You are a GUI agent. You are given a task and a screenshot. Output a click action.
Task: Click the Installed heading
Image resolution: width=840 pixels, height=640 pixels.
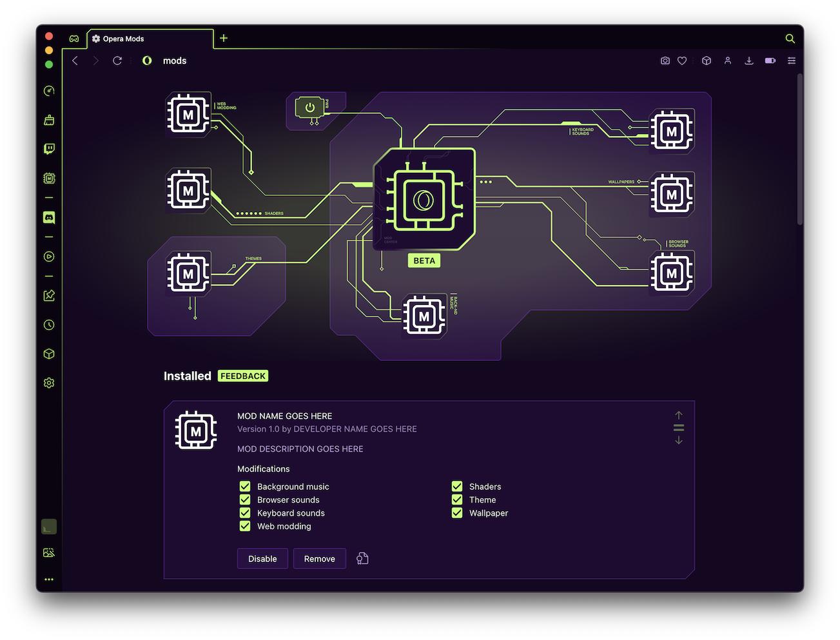click(x=188, y=376)
